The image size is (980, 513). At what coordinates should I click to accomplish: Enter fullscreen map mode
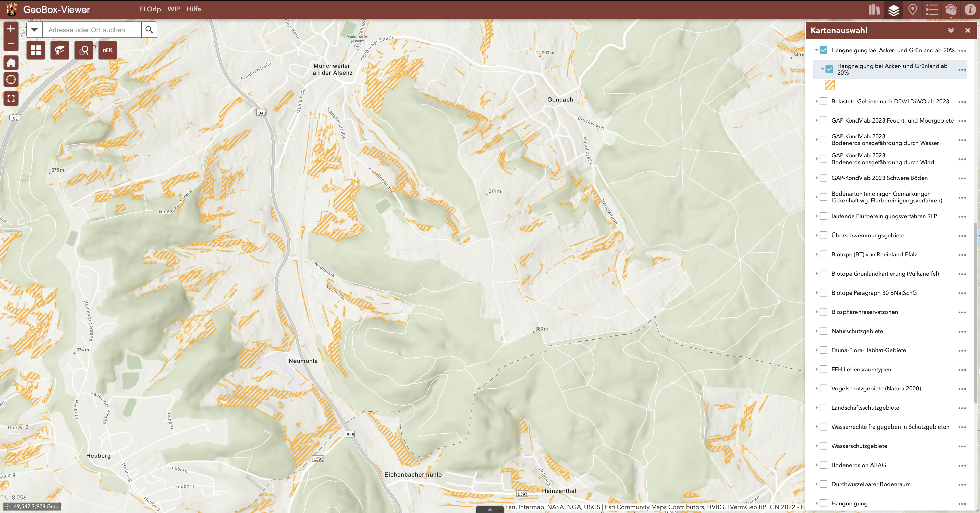(11, 99)
